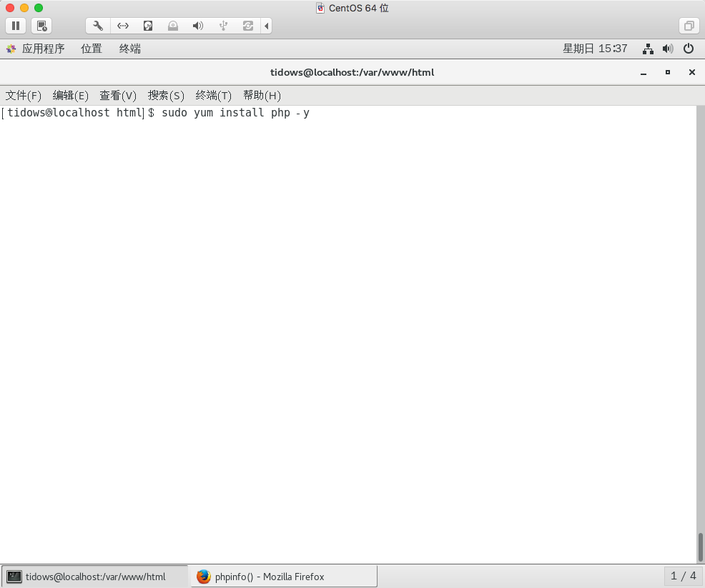Switch to phpinfo() Mozilla Firefox window
705x588 pixels.
pos(283,577)
